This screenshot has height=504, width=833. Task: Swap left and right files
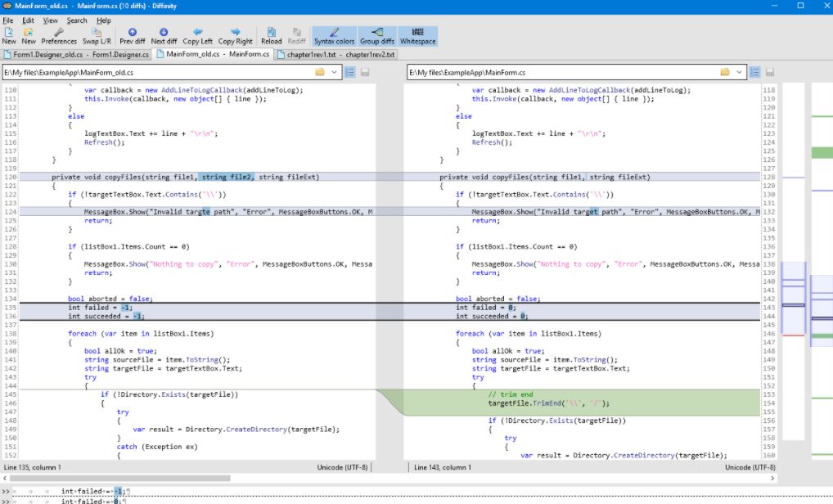pos(97,36)
